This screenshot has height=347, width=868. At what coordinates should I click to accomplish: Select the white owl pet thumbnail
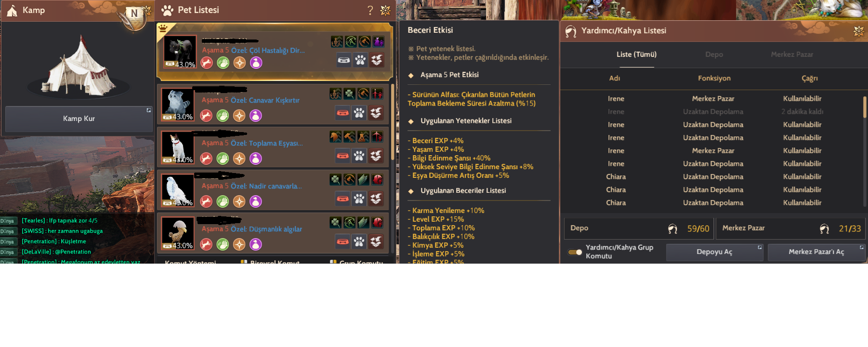[x=178, y=190]
